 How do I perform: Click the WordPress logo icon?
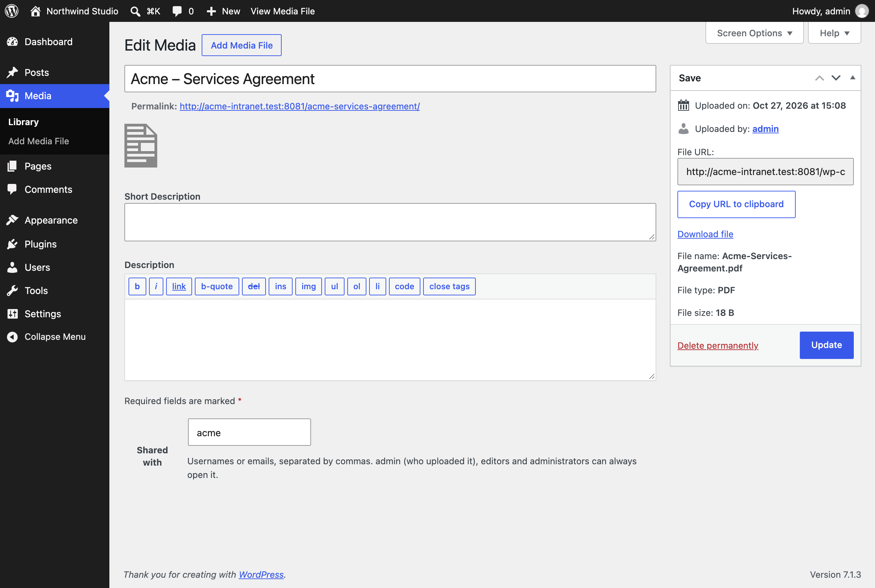[12, 11]
